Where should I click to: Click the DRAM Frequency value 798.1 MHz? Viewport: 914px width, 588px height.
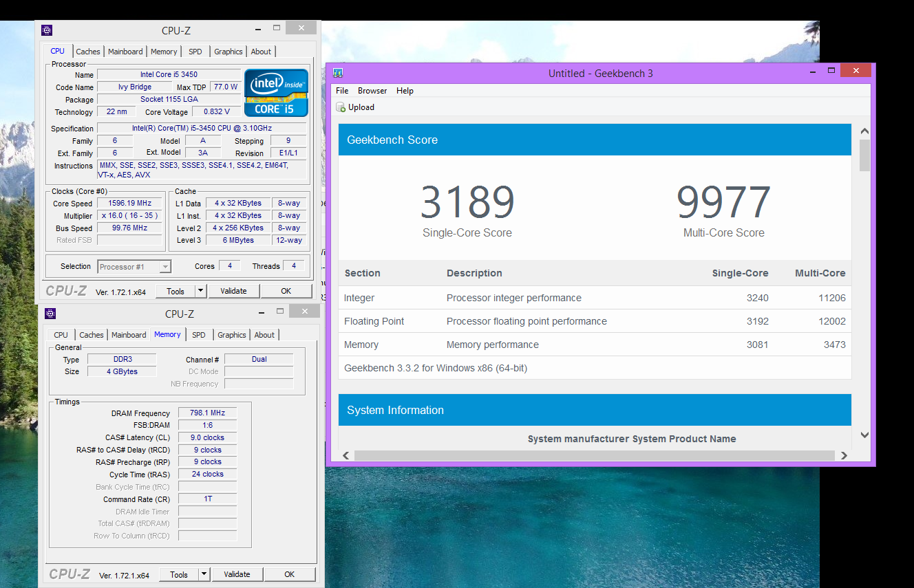coord(207,413)
